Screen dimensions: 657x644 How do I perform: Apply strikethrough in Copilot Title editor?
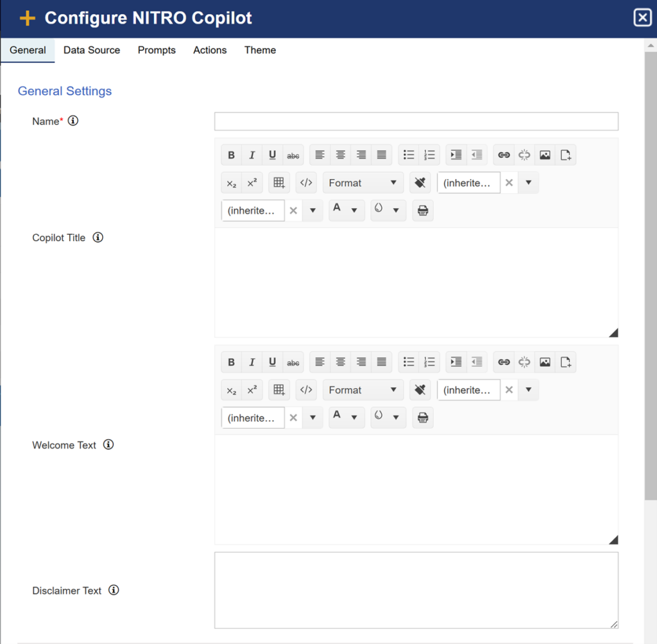(293, 155)
